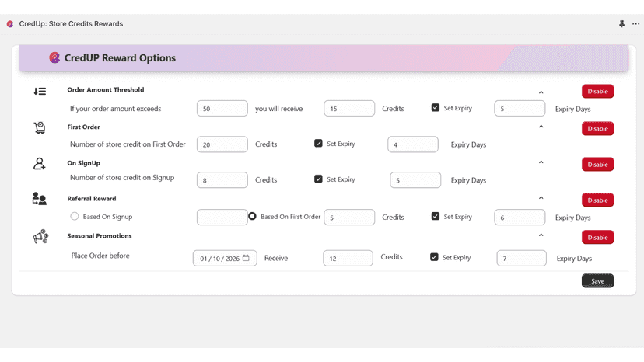
Task: Click Seasonal expiry days field showing 7
Action: pyautogui.click(x=522, y=258)
